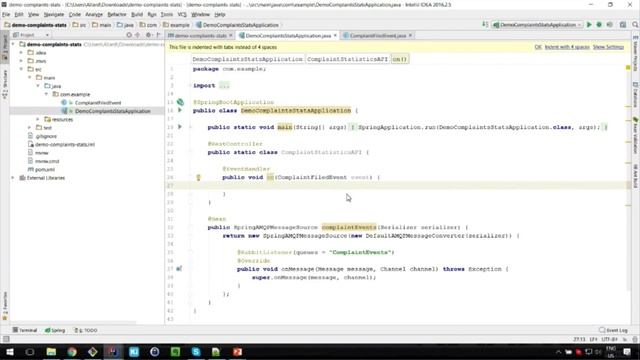Expand the .idea folder
Image resolution: width=640 pixels, height=360 pixels.
[x=21, y=52]
